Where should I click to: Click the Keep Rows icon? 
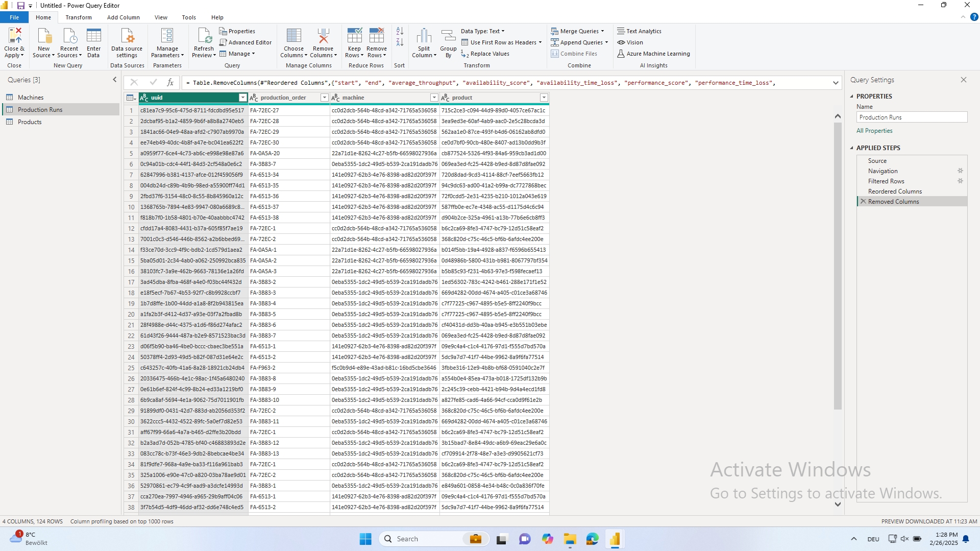[354, 36]
